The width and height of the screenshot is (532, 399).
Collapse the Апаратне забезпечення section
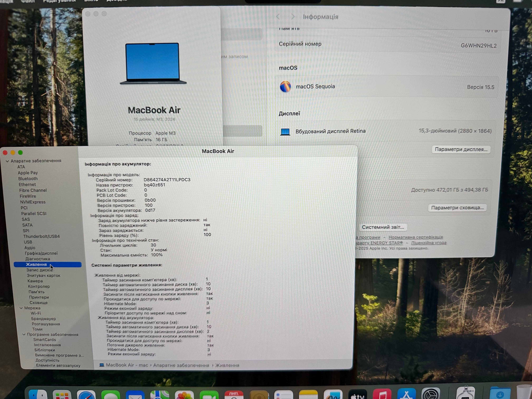pos(7,161)
